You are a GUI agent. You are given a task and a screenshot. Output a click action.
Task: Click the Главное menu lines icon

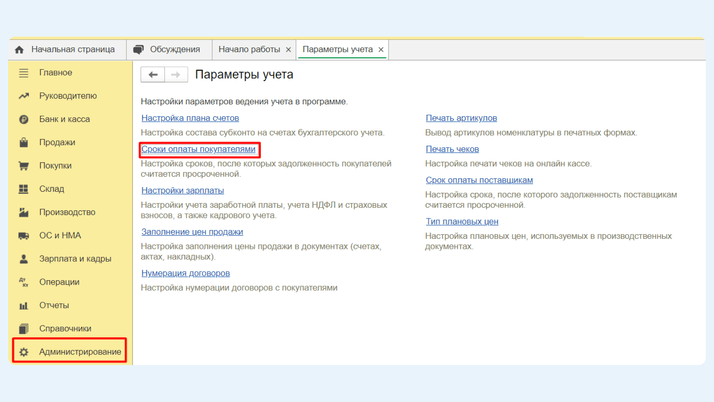(24, 73)
